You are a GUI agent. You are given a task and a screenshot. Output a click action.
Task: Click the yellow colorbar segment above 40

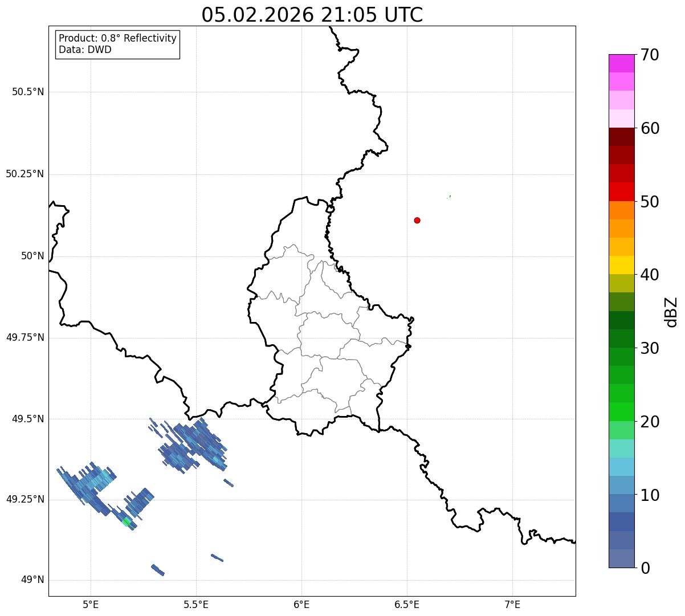621,265
